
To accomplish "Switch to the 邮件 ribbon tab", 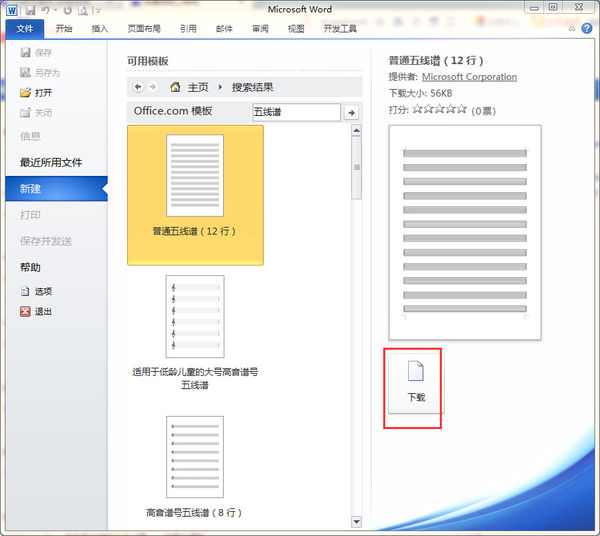I will click(x=224, y=29).
